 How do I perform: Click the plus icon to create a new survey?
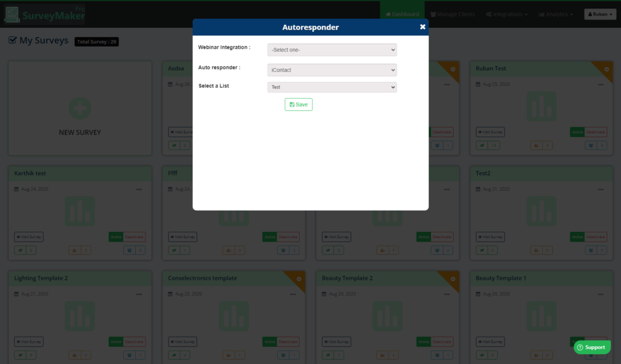point(80,108)
